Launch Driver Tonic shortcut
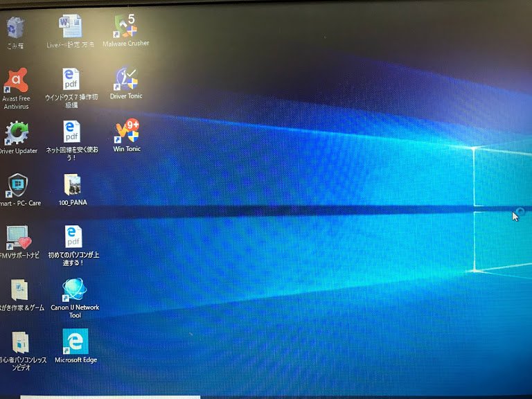Screen dimensions: 532x399 point(125,79)
